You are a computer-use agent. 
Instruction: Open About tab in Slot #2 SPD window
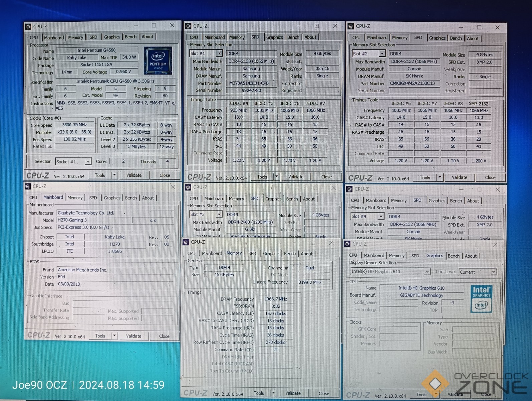(473, 38)
